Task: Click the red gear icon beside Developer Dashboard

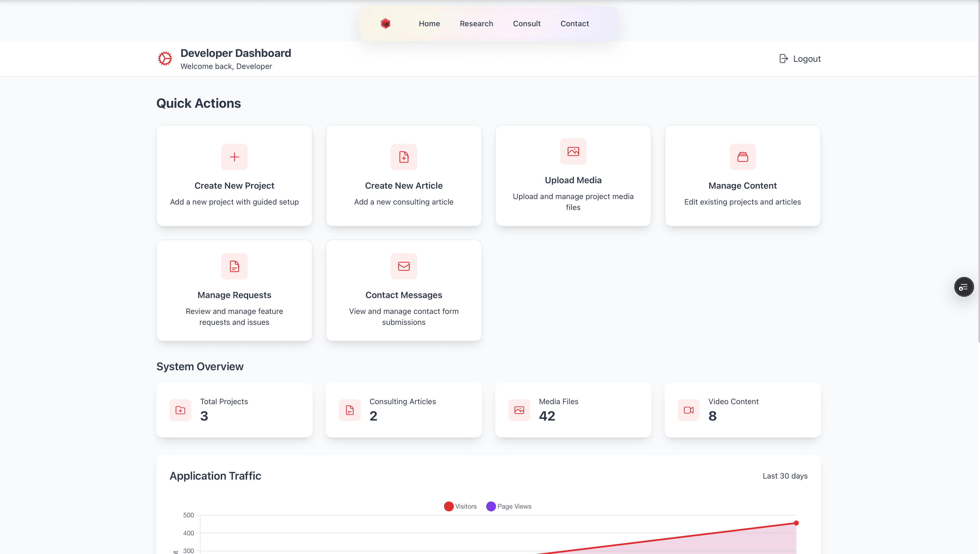Action: tap(165, 59)
